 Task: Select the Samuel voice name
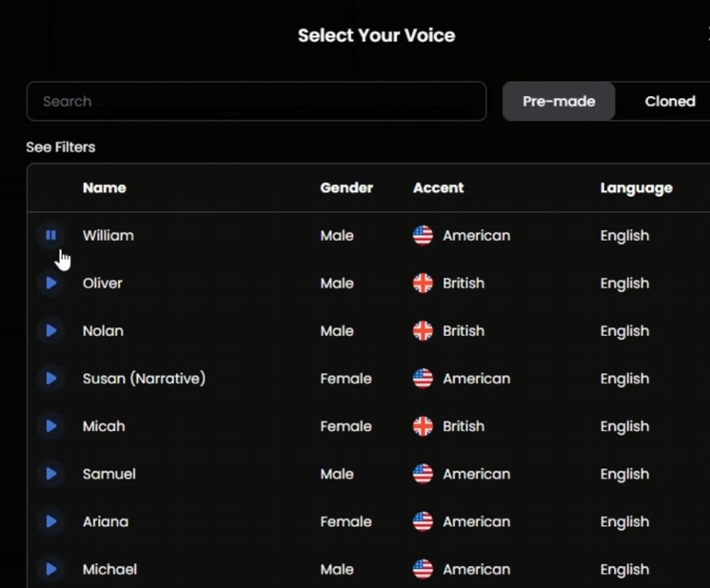(109, 474)
